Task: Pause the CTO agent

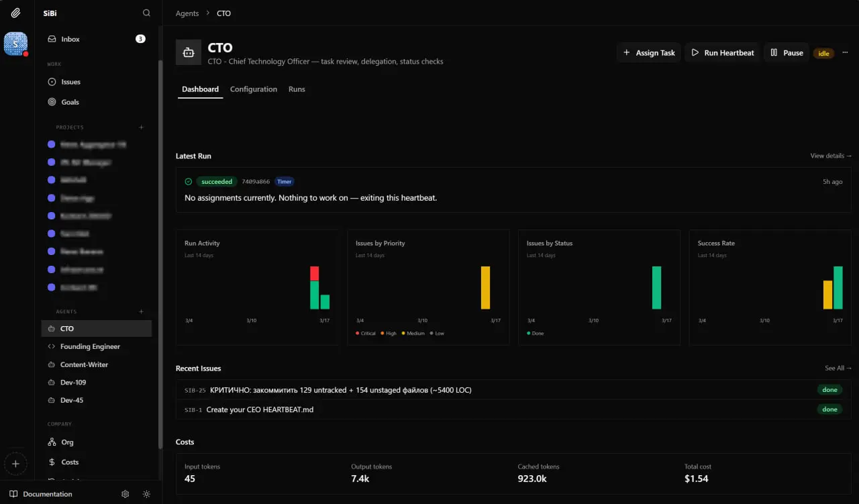Action: click(x=786, y=53)
